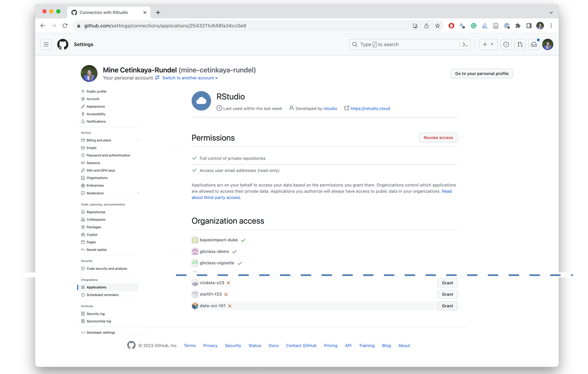This screenshot has width=588, height=374.
Task: Click the search field in header
Action: 405,44
